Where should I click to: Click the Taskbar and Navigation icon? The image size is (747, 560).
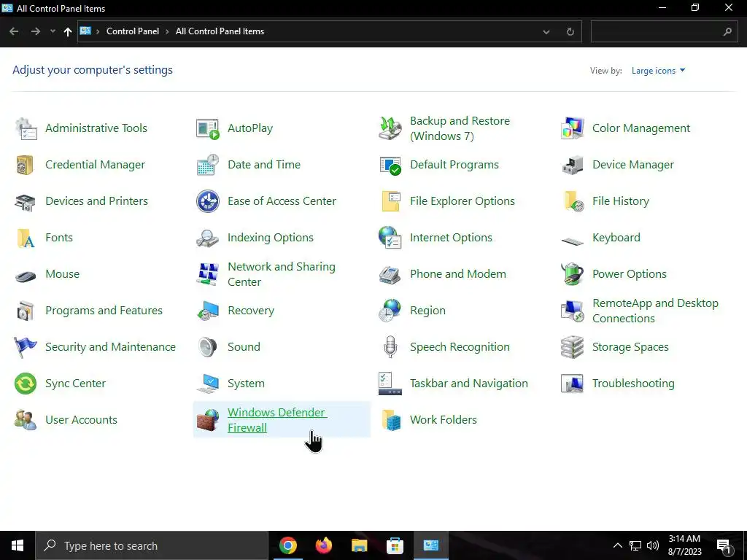pyautogui.click(x=390, y=384)
